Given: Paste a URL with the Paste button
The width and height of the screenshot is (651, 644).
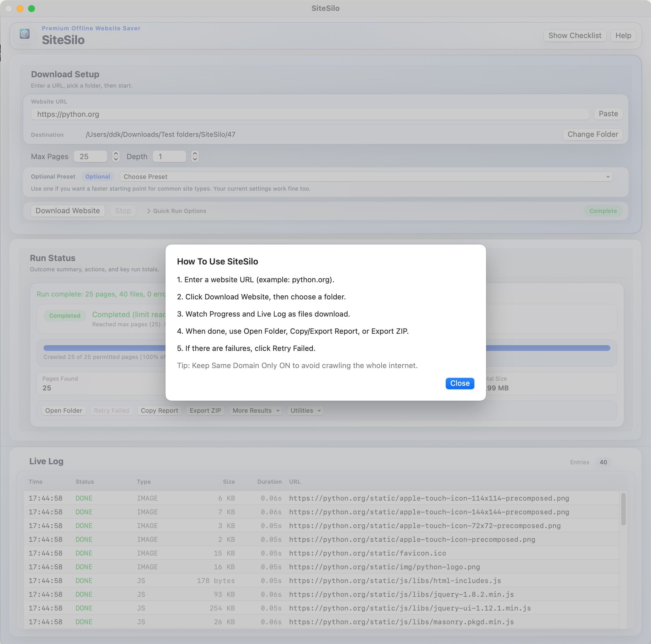Looking at the screenshot, I should pyautogui.click(x=608, y=114).
